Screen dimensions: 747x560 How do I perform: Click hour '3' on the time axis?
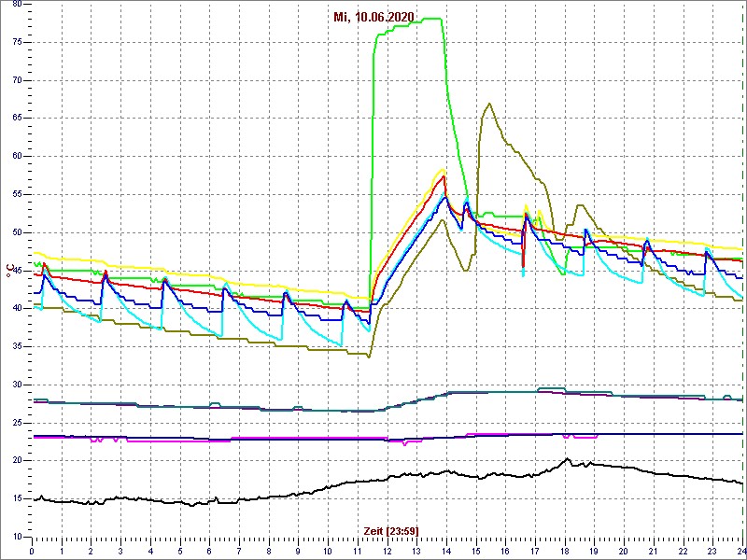pos(120,552)
